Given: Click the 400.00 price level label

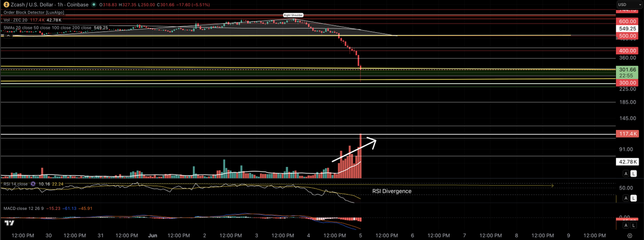Looking at the screenshot, I should (x=628, y=50).
